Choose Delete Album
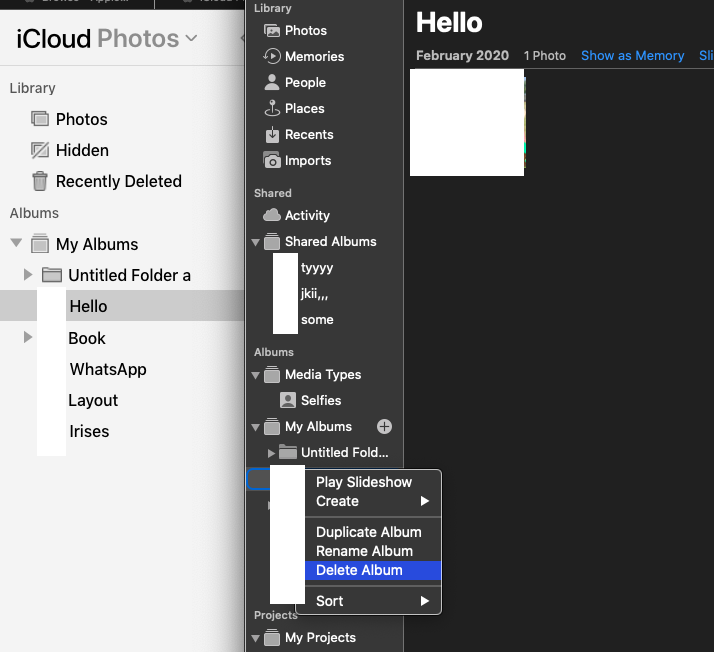This screenshot has height=652, width=714. click(373, 570)
